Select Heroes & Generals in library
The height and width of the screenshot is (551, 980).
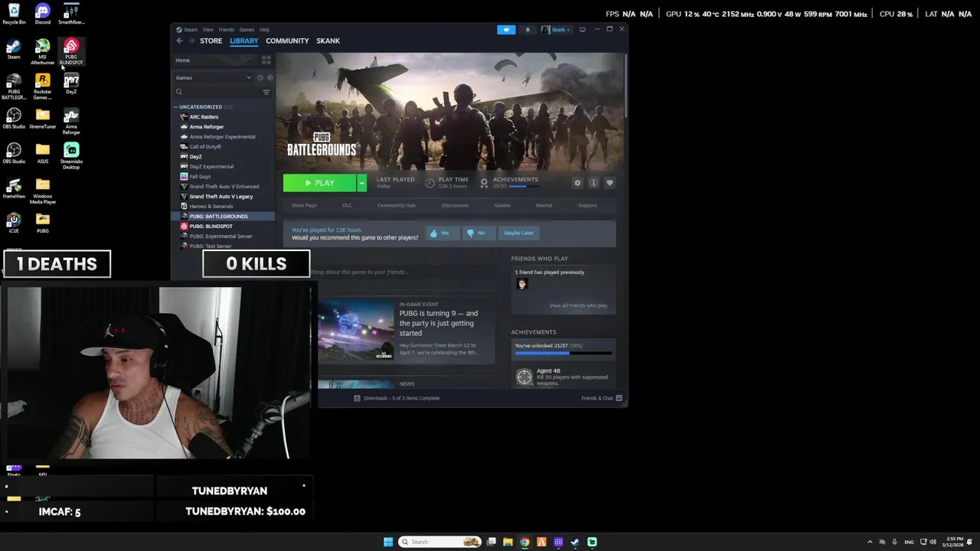211,207
